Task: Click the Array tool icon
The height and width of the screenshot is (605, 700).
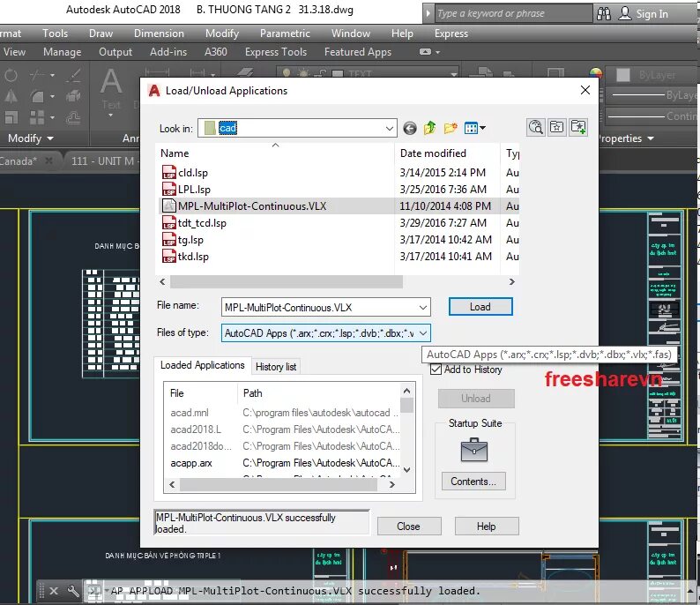Action: [x=37, y=117]
